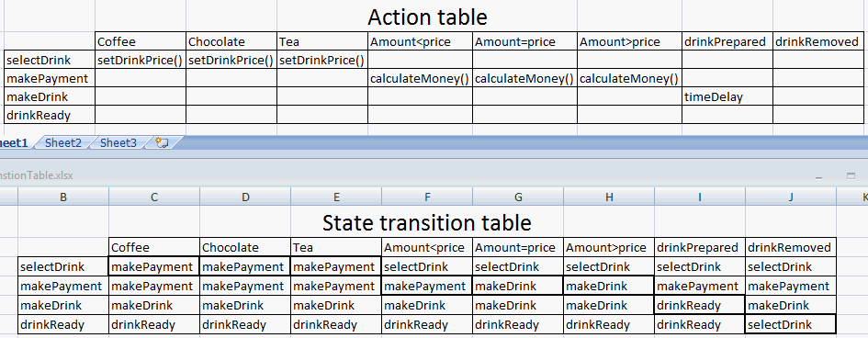Select drinkReady row label in Action table
Image resolution: width=868 pixels, height=338 pixels.
50,115
